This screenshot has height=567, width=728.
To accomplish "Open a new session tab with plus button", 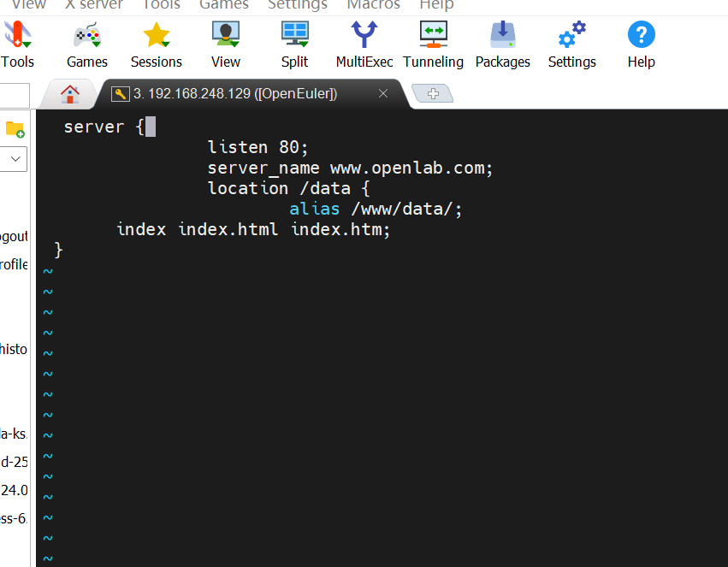I will pos(432,94).
